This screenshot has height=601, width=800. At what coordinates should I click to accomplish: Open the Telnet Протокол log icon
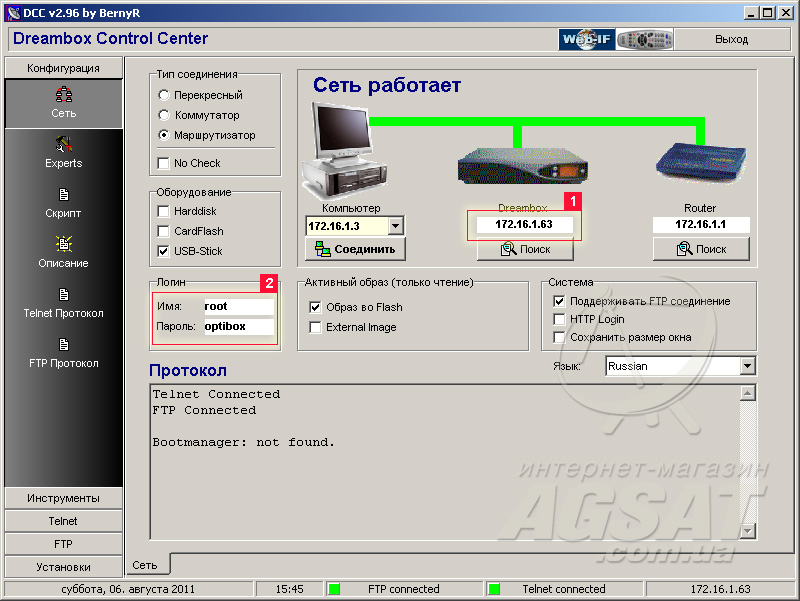tap(64, 295)
